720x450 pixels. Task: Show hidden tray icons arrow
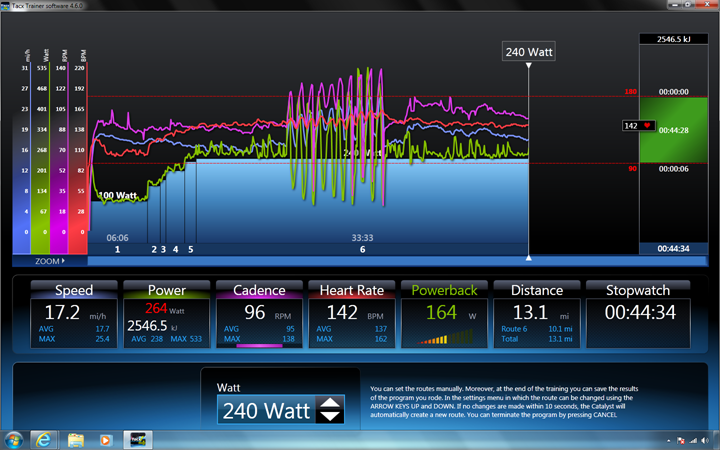coord(669,441)
